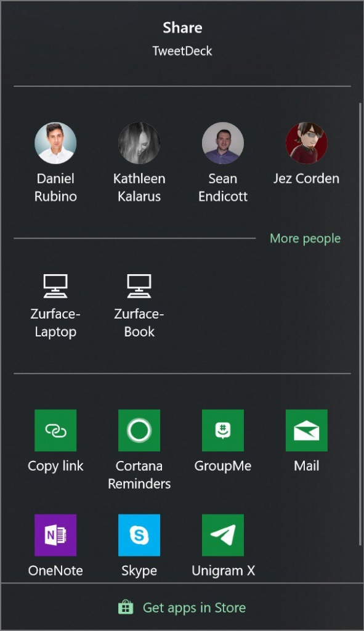The height and width of the screenshot is (631, 364).
Task: Click the Store bag icon
Action: click(x=126, y=607)
